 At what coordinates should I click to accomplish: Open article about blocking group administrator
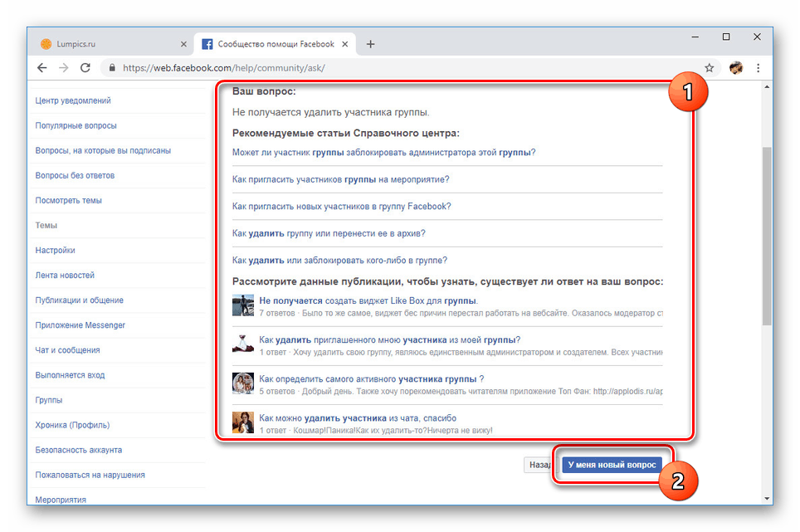click(x=383, y=153)
